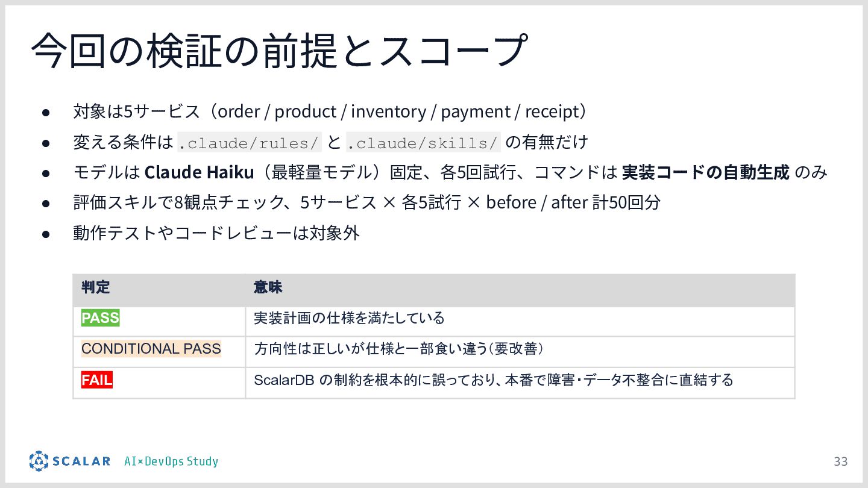Click the slide number 33
This screenshot has width=868, height=488.
840,461
